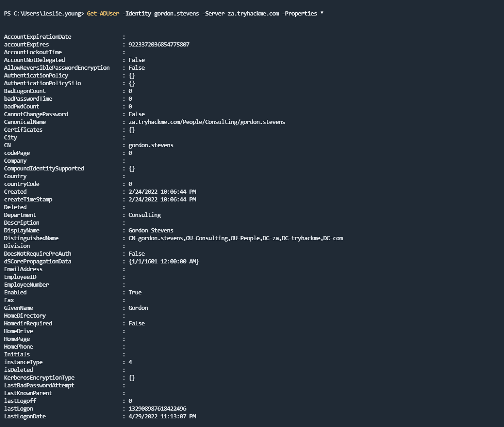Click the PS prompt path for leslie.young
Viewport: 504px width, 427px height.
tap(44, 14)
